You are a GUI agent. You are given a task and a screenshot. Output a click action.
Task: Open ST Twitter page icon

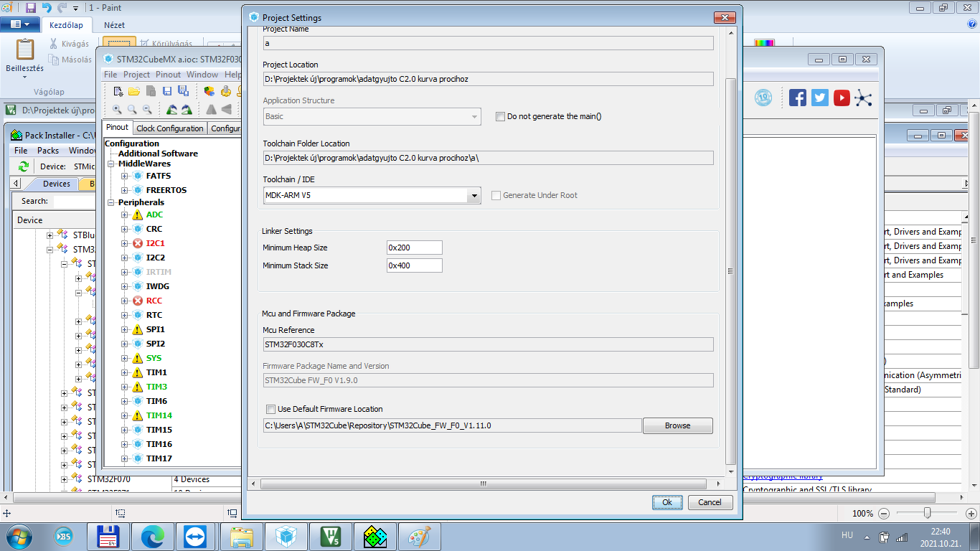click(x=820, y=98)
